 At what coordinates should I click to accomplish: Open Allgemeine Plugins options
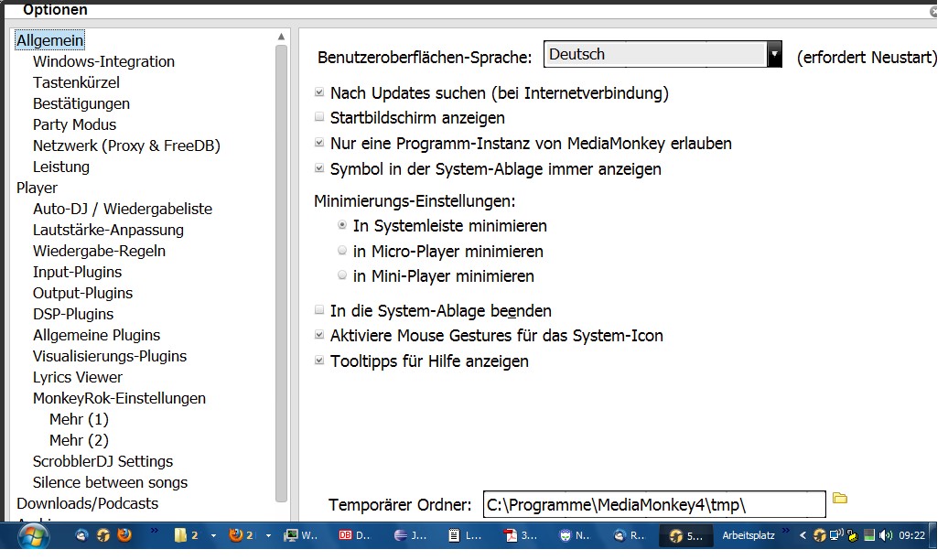point(97,336)
